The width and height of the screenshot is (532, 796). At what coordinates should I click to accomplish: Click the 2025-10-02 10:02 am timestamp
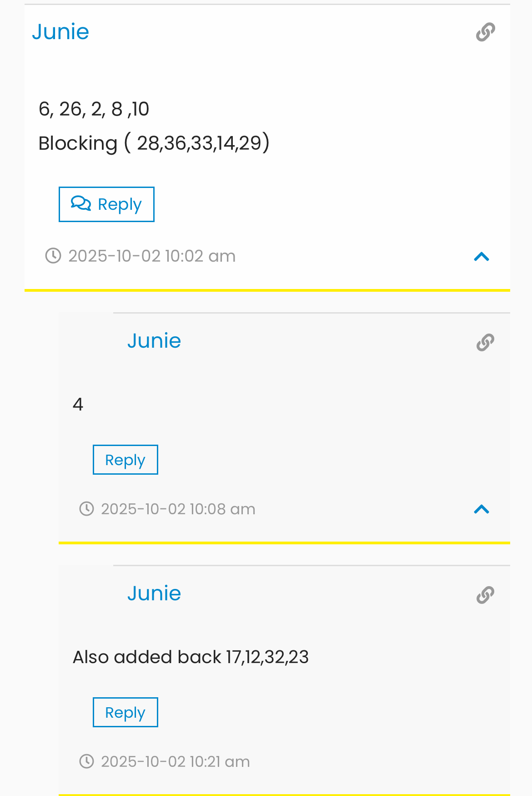pos(152,256)
